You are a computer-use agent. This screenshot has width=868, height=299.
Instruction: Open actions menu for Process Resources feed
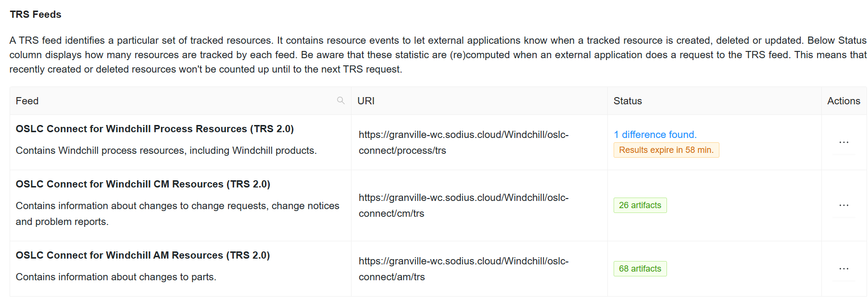point(843,142)
